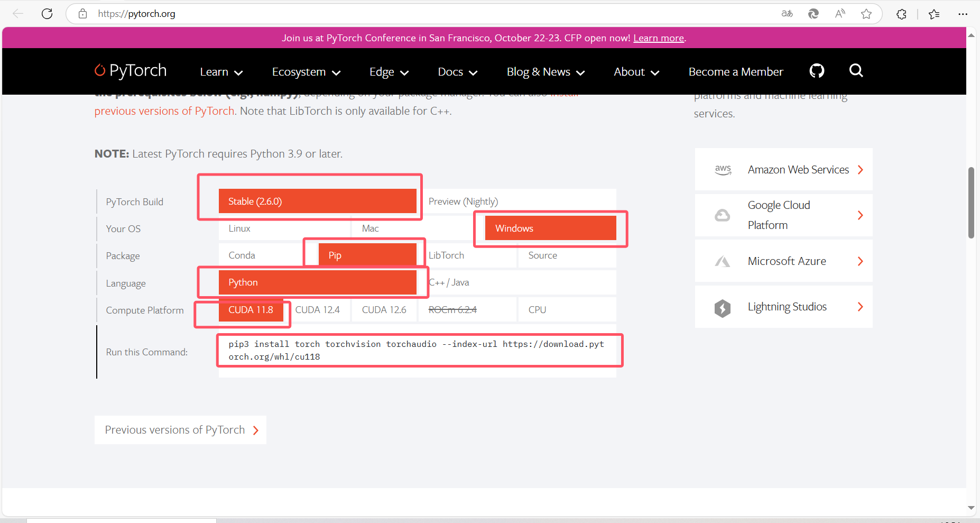Image resolution: width=980 pixels, height=523 pixels.
Task: Open browser extensions puzzle icon
Action: tap(902, 14)
